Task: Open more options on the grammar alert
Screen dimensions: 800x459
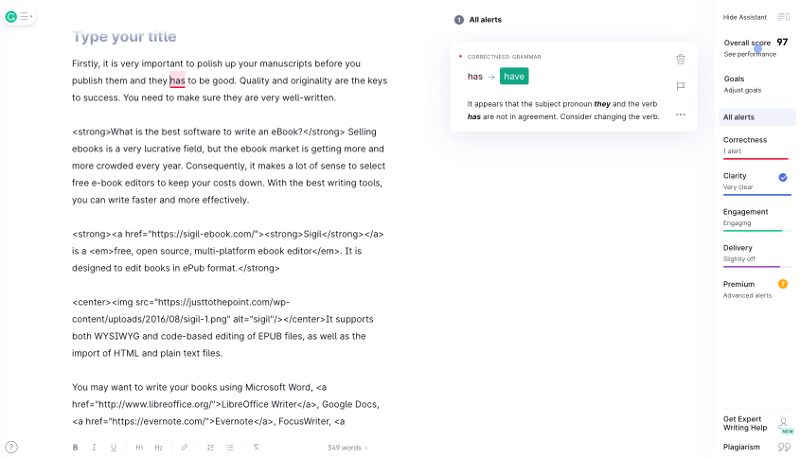Action: (x=680, y=114)
